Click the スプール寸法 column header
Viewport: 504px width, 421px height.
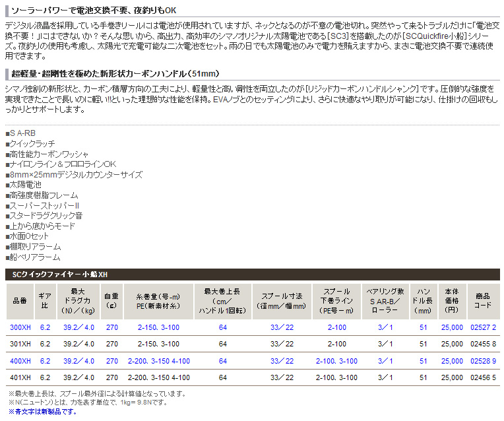point(282,301)
